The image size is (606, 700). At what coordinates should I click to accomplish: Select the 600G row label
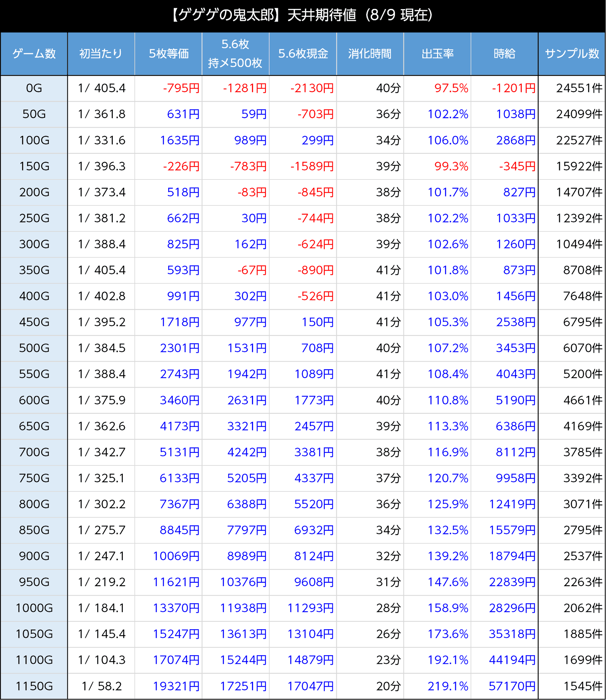click(x=34, y=400)
